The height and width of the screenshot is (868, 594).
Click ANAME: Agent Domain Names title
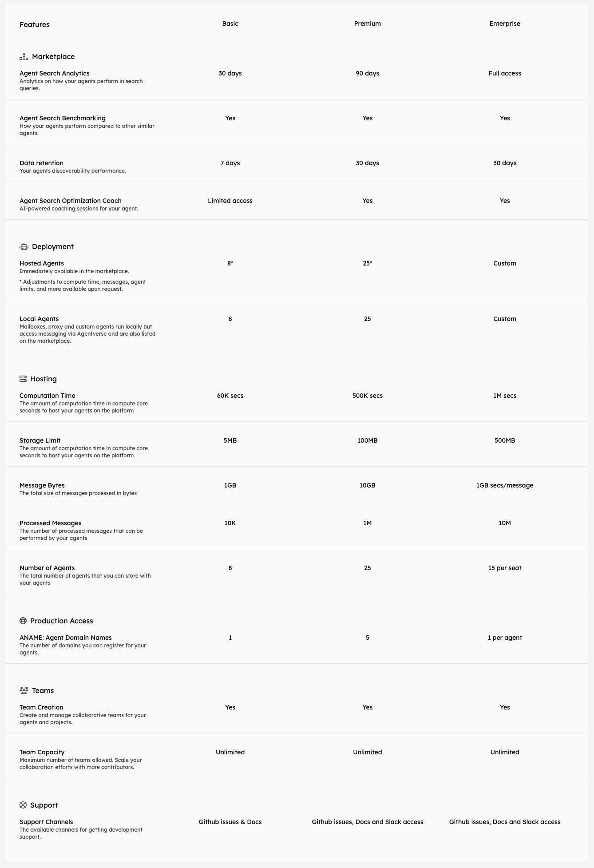click(x=66, y=638)
